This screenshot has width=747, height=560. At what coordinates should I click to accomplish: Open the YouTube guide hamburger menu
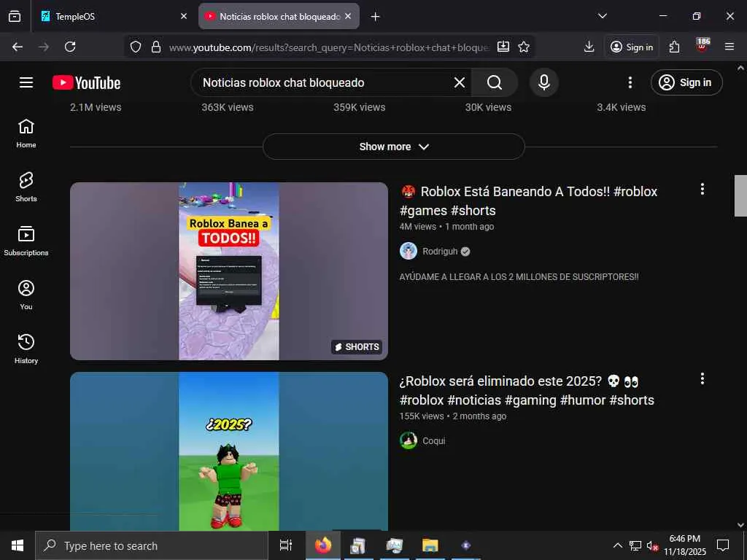click(26, 82)
